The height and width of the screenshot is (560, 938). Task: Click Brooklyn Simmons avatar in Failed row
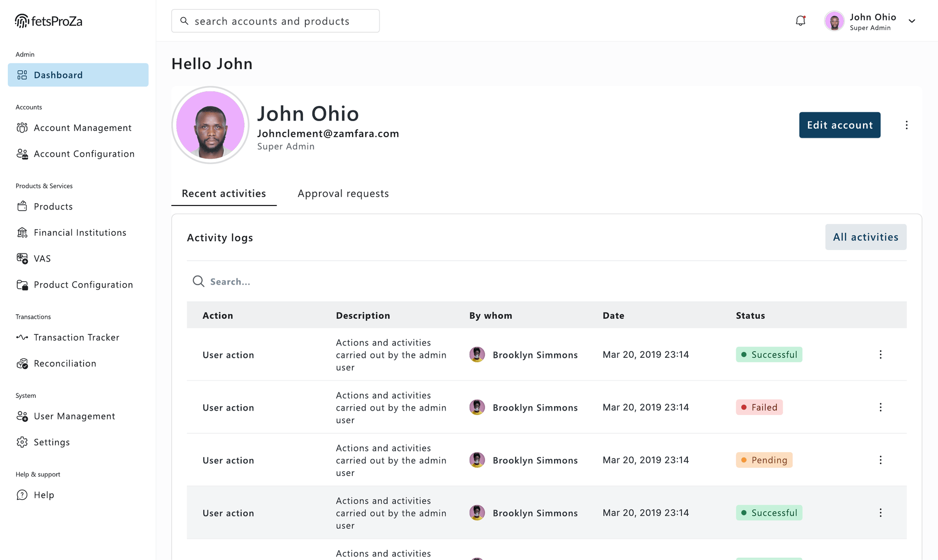pyautogui.click(x=477, y=407)
